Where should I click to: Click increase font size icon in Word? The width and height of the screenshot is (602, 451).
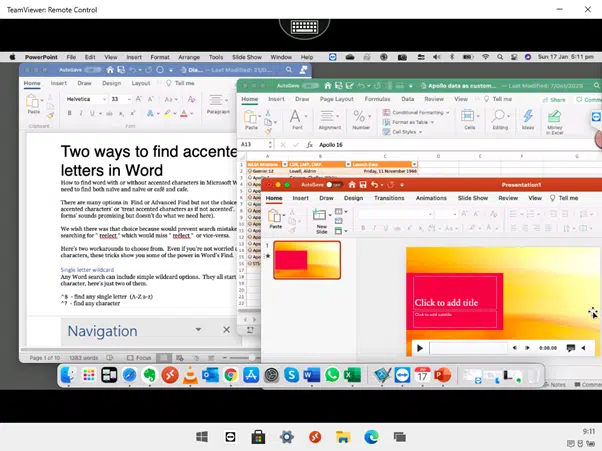pos(139,99)
